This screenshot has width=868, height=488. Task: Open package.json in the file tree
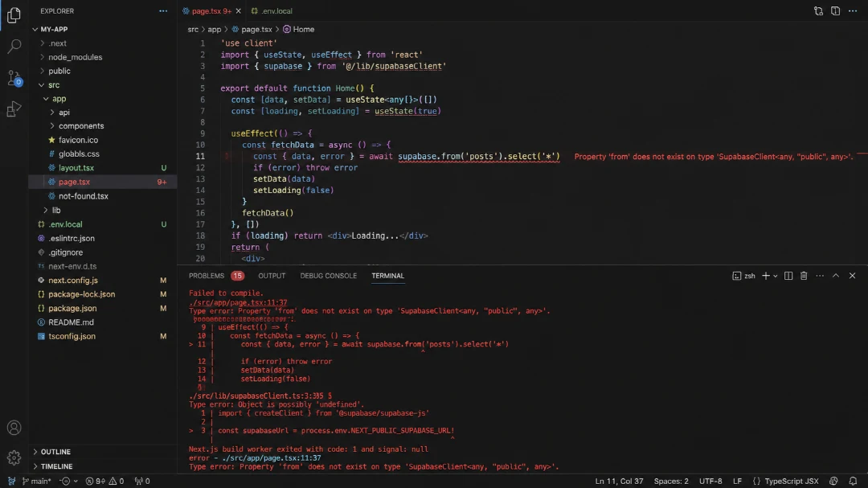tap(72, 308)
